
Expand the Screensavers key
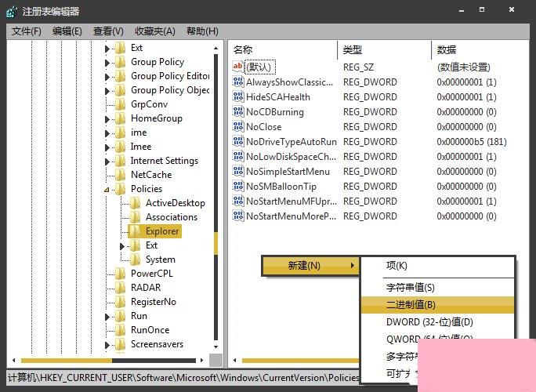coord(107,345)
